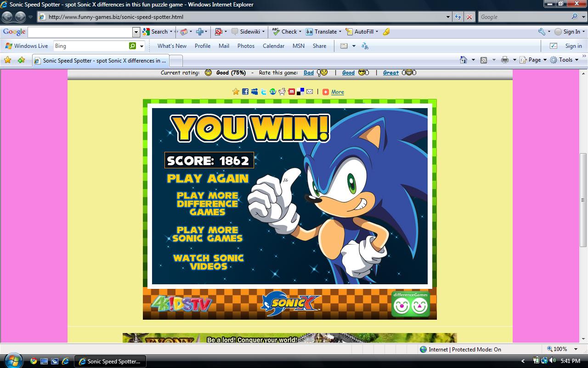
Task: Click the More share link
Action: coord(338,92)
